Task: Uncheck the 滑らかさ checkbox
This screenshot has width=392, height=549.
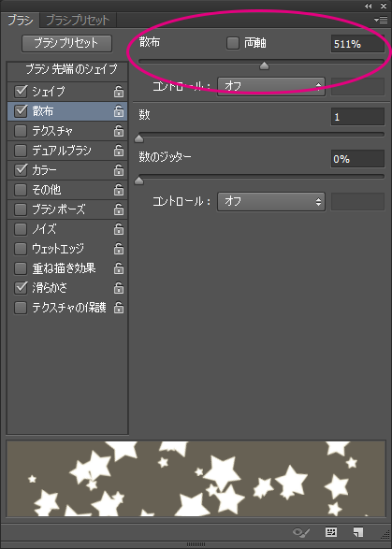Action: tap(21, 287)
